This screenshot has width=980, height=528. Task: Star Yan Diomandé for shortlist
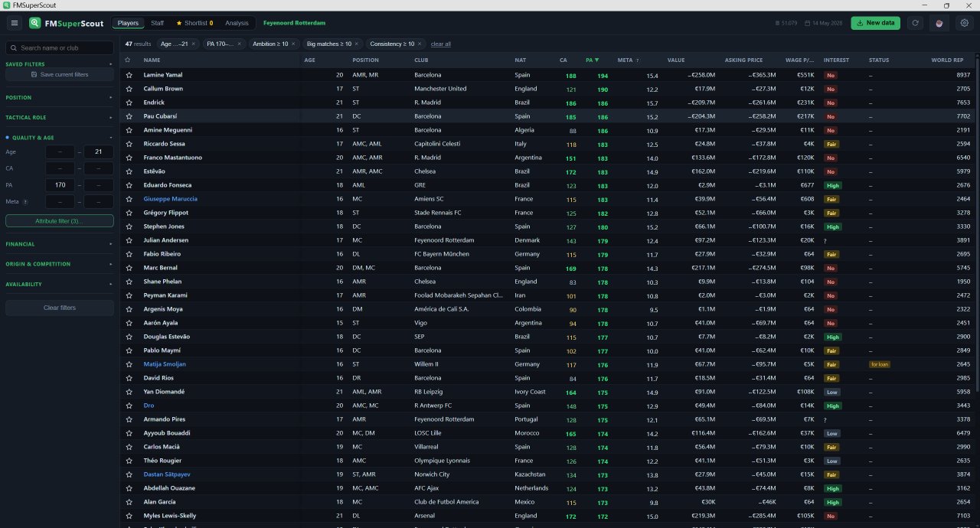point(129,392)
